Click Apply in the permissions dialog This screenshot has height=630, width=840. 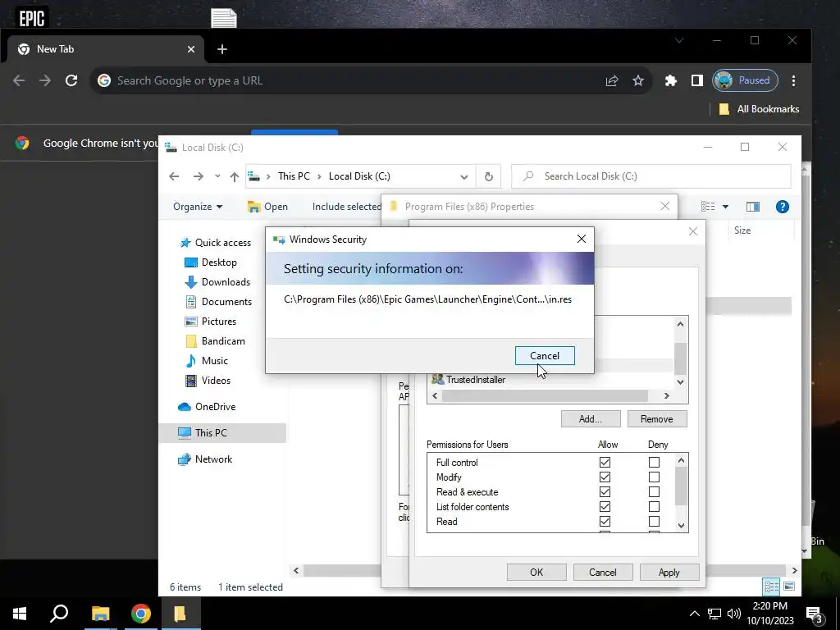tap(669, 572)
